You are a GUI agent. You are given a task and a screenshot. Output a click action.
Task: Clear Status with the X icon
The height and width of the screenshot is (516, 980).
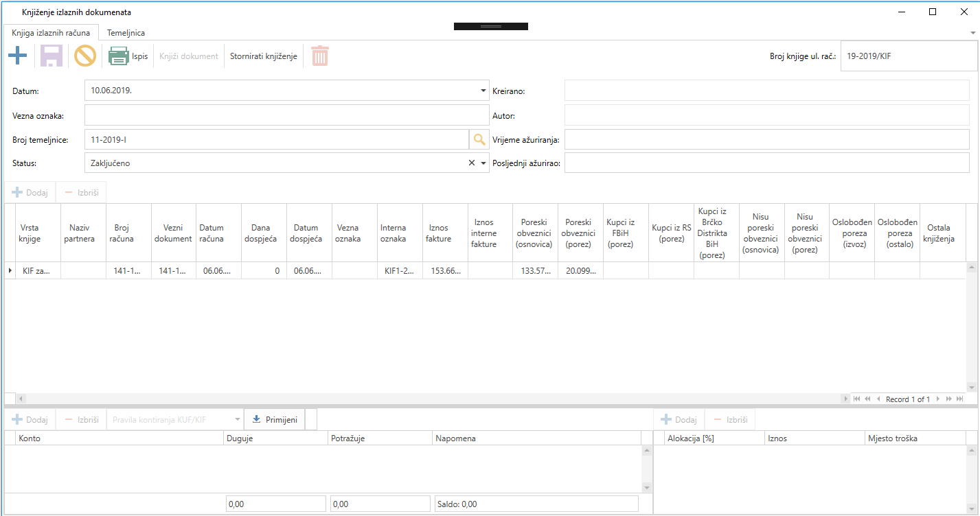[472, 163]
